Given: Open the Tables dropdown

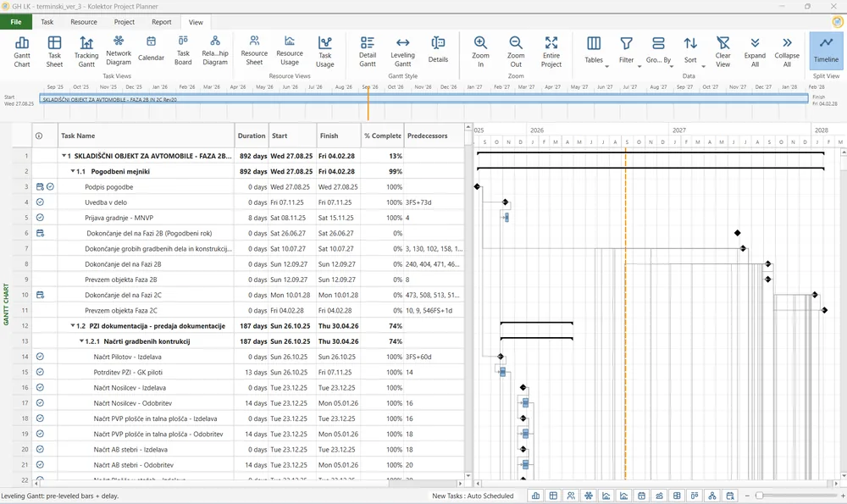Looking at the screenshot, I should (595, 51).
